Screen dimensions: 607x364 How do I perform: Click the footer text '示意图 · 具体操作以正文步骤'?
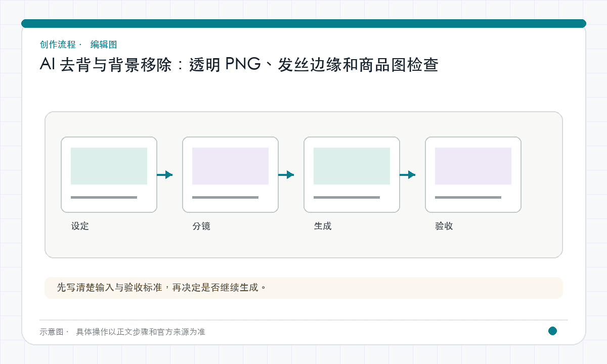(x=122, y=332)
